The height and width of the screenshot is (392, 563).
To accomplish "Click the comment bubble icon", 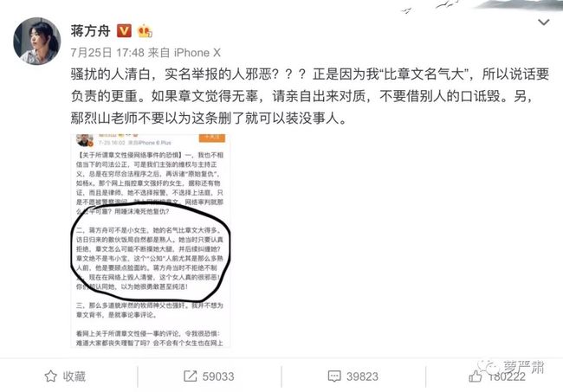I will click(334, 376).
